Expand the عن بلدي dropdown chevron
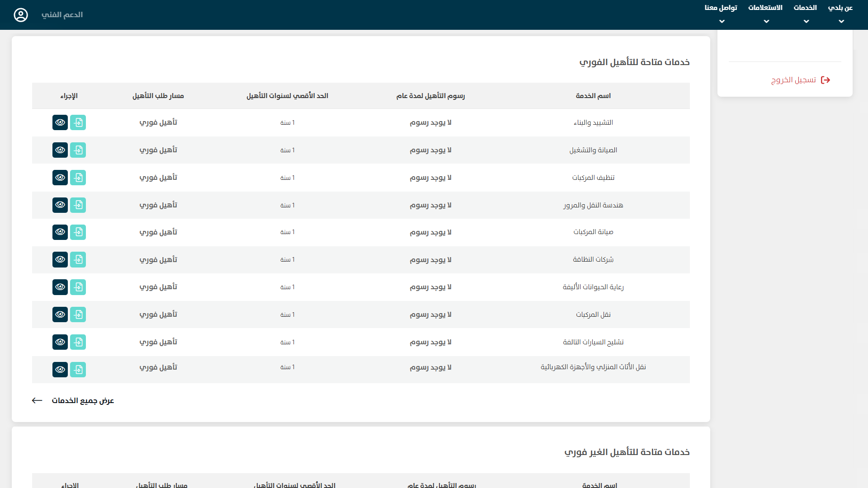868x488 pixels. tap(841, 21)
